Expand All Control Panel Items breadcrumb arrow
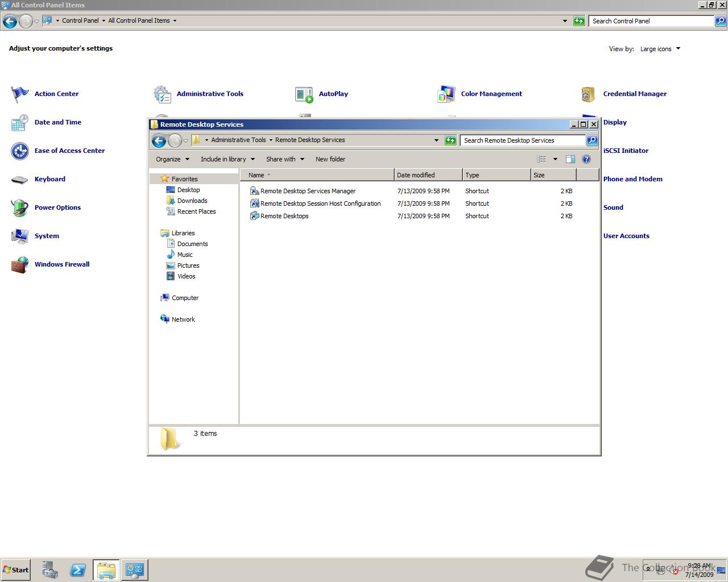Screen dimensions: 728x582 click(x=175, y=20)
